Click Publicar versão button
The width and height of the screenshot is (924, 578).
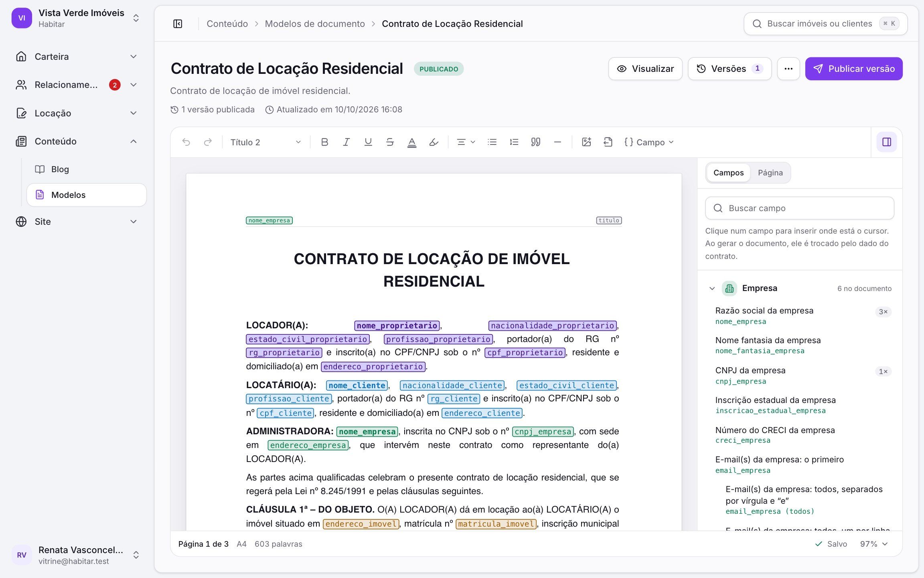[x=854, y=69]
